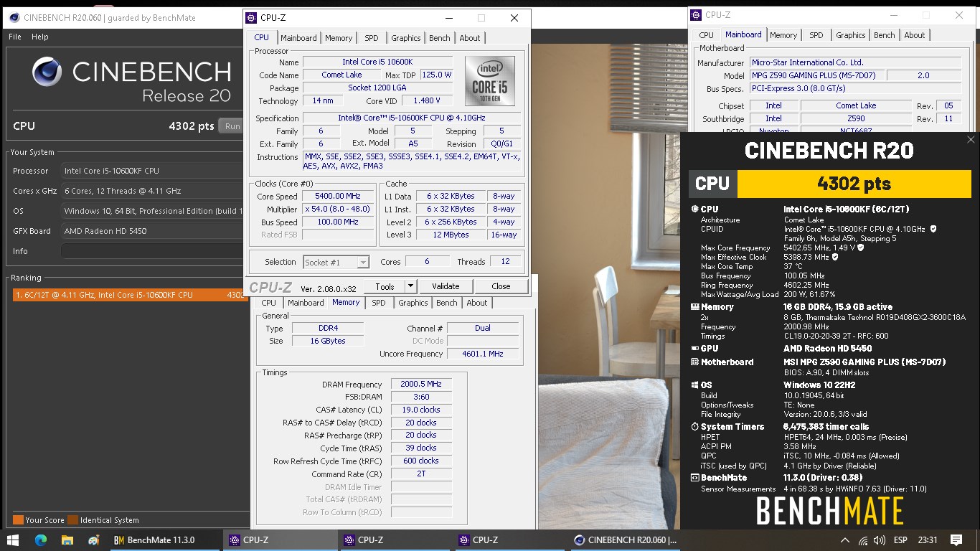This screenshot has width=980, height=551.
Task: Click the '600 clocks' tRFC value
Action: pyautogui.click(x=421, y=461)
